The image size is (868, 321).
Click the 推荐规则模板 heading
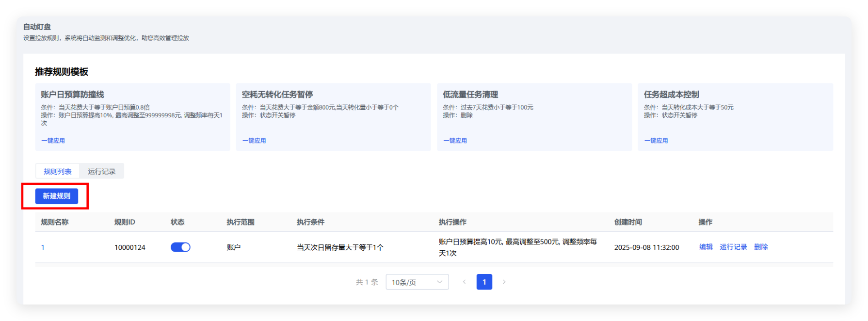(62, 72)
